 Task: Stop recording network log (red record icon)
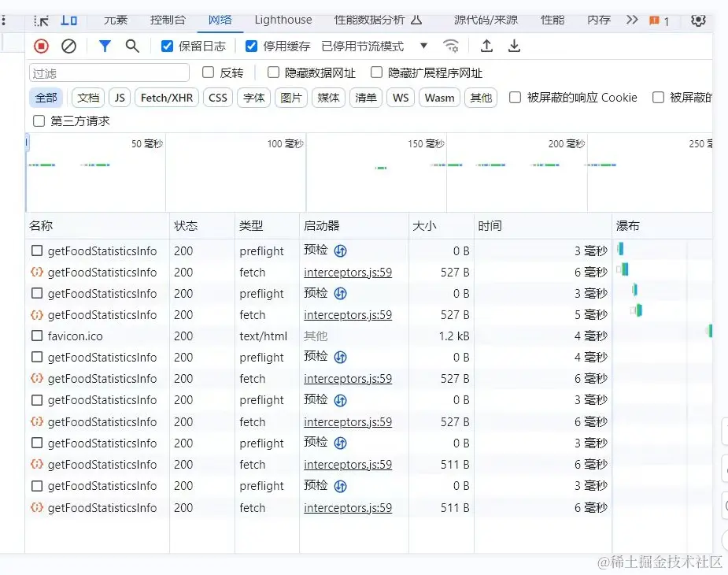[x=41, y=46]
